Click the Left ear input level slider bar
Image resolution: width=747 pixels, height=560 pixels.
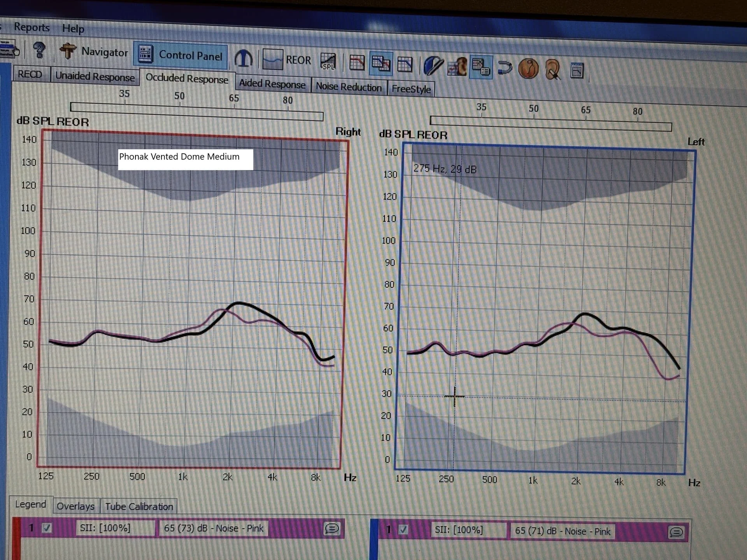pos(551,123)
